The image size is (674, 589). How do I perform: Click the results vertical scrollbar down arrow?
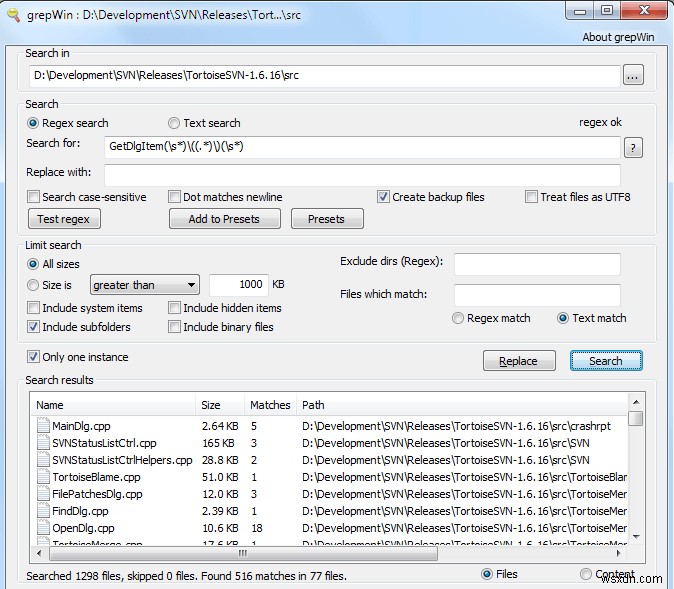[636, 536]
